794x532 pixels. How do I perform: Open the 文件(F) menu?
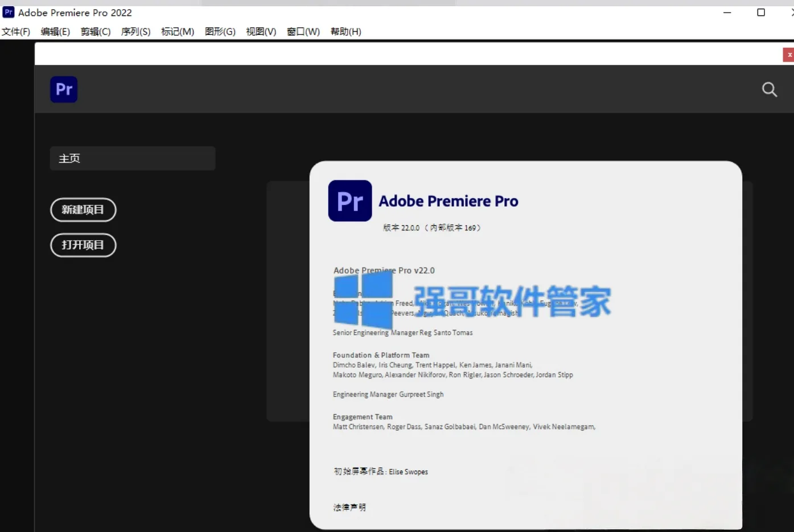coord(16,31)
